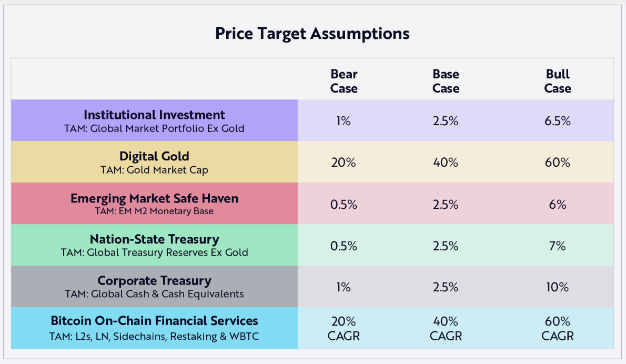Click the 20% CAGR bear case cell
Image resolution: width=626 pixels, height=364 pixels.
click(x=344, y=328)
